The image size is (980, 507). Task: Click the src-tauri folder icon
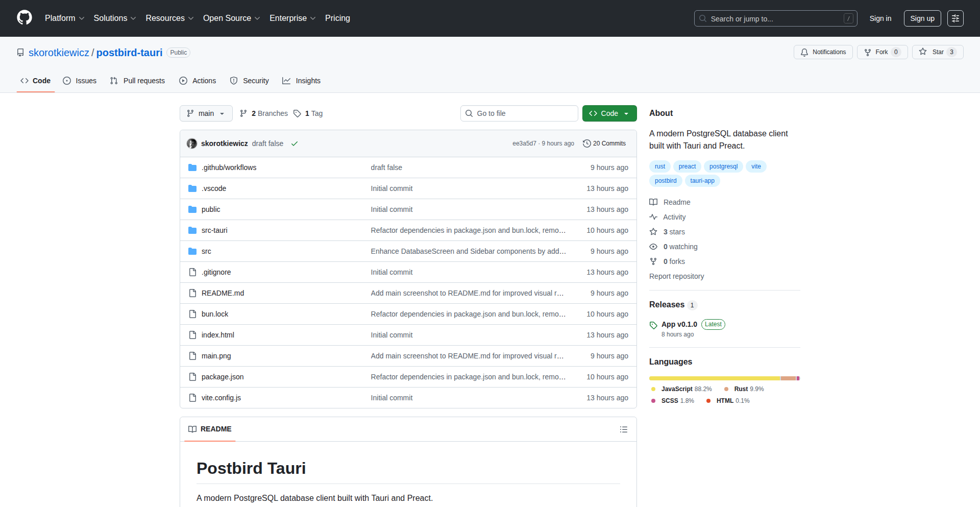pos(192,230)
